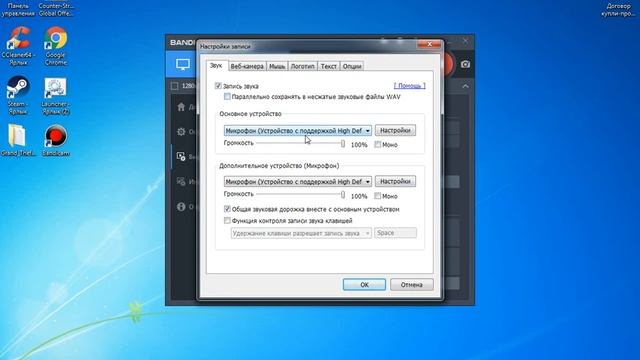Screen dimensions: 640x360
Task: Open the Мышь tab
Action: [x=277, y=66]
